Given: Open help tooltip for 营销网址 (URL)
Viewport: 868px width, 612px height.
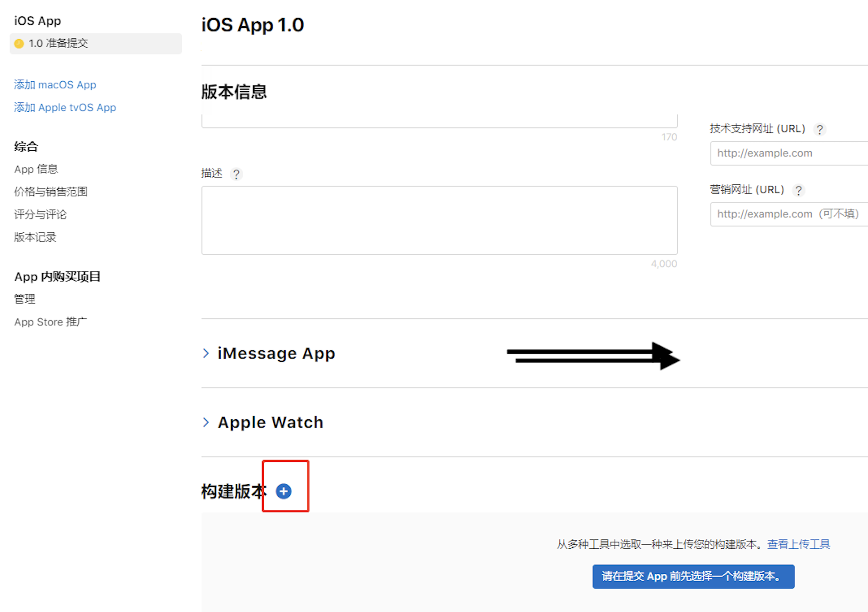Looking at the screenshot, I should coord(799,190).
